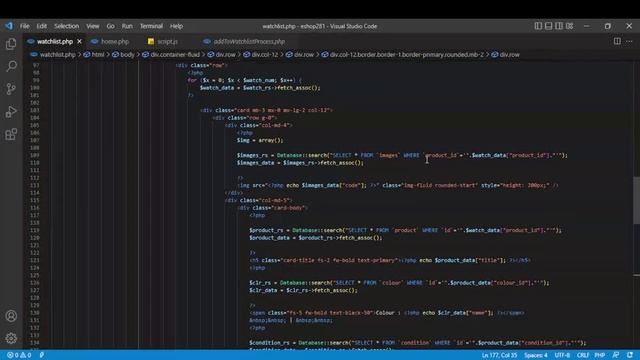This screenshot has height=360, width=640.
Task: Close the watchlist.php tab
Action: coord(80,41)
